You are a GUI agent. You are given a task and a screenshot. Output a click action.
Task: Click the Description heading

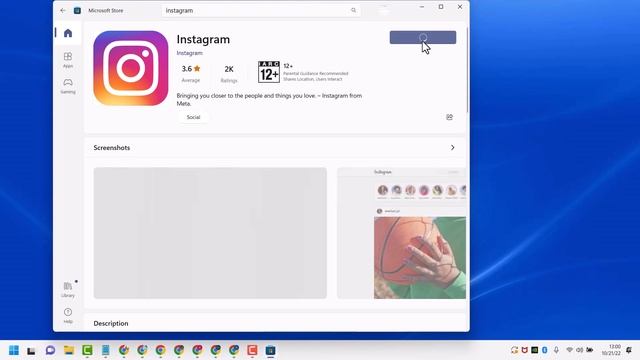pyautogui.click(x=111, y=323)
